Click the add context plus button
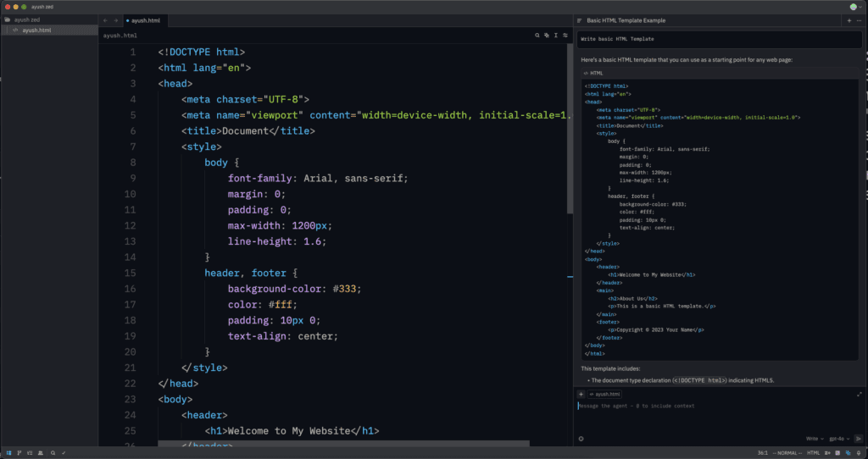Viewport: 868px width, 459px height. (x=581, y=394)
